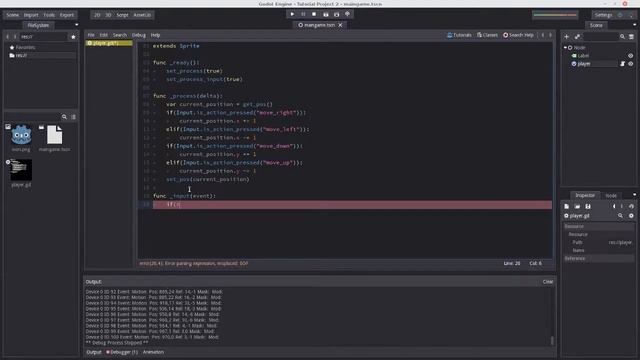This screenshot has width=640, height=360.
Task: Open the Settings menu
Action: click(x=603, y=15)
